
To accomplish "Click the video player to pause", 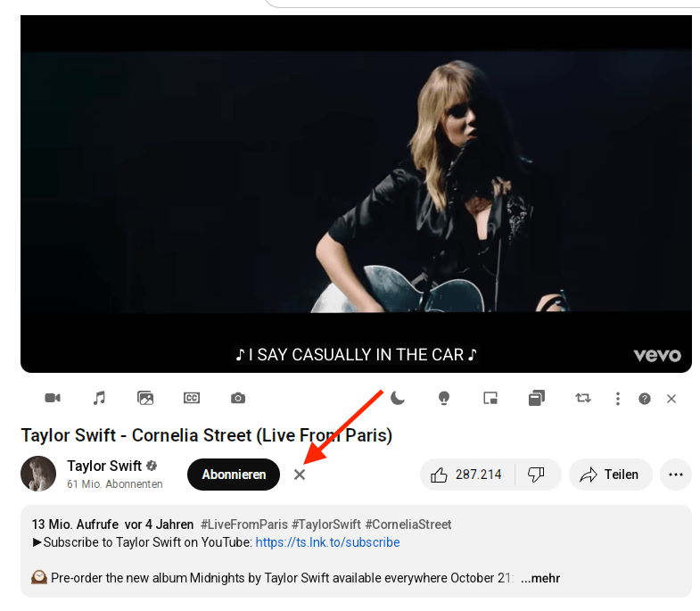I will (357, 194).
